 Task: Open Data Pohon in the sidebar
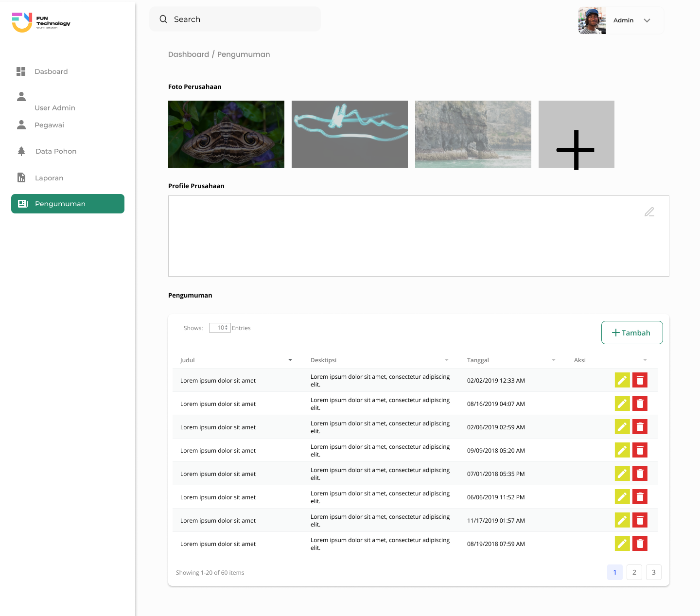(x=56, y=151)
